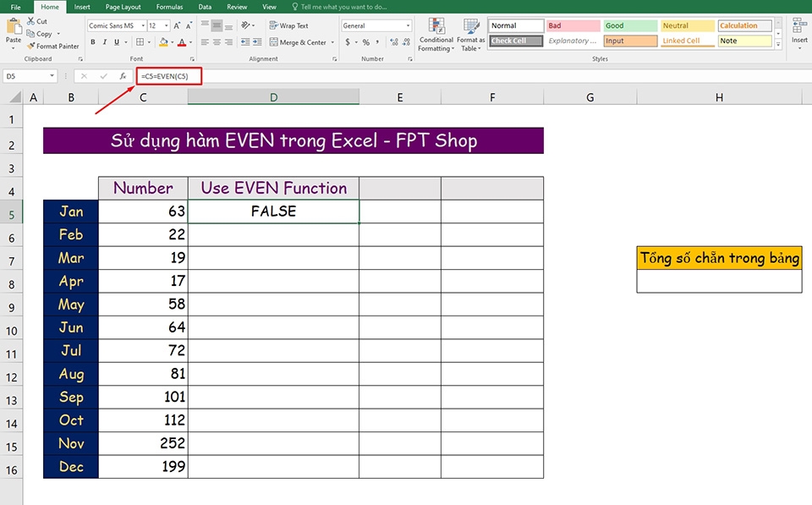Apply Percent Style format

pyautogui.click(x=366, y=42)
